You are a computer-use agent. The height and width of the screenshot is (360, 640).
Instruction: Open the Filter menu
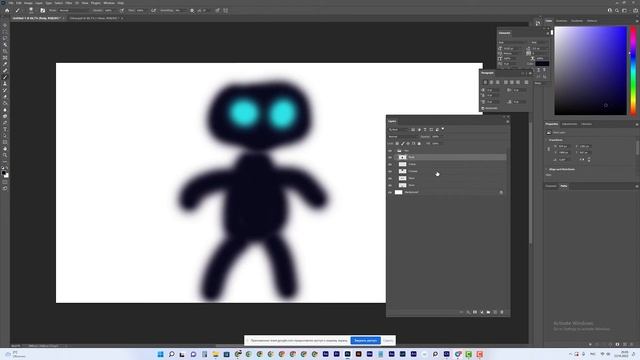(69, 3)
